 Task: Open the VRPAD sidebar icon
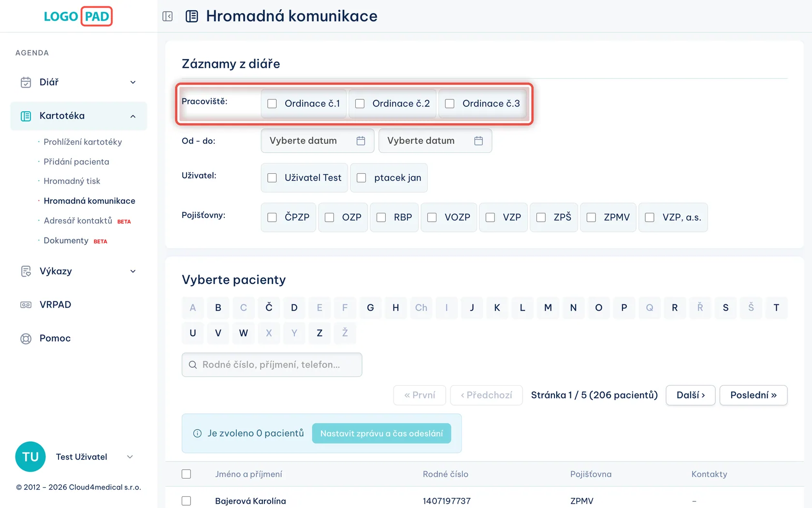pos(26,305)
